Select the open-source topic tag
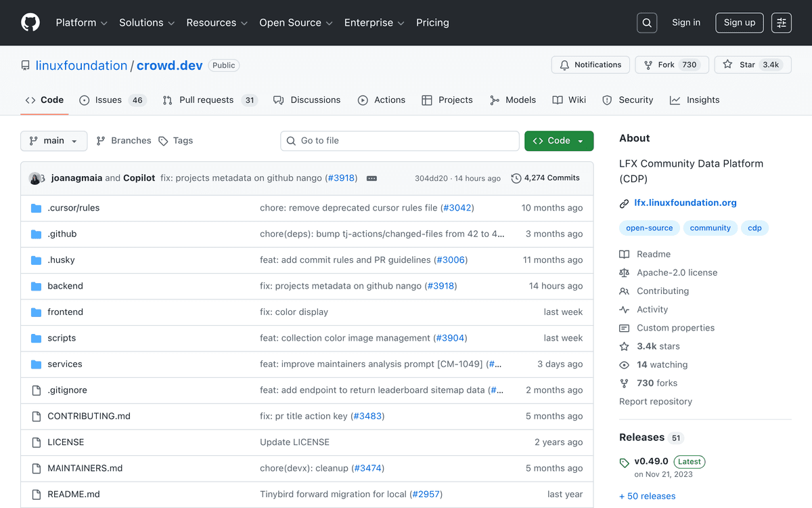812x508 pixels. (x=649, y=228)
